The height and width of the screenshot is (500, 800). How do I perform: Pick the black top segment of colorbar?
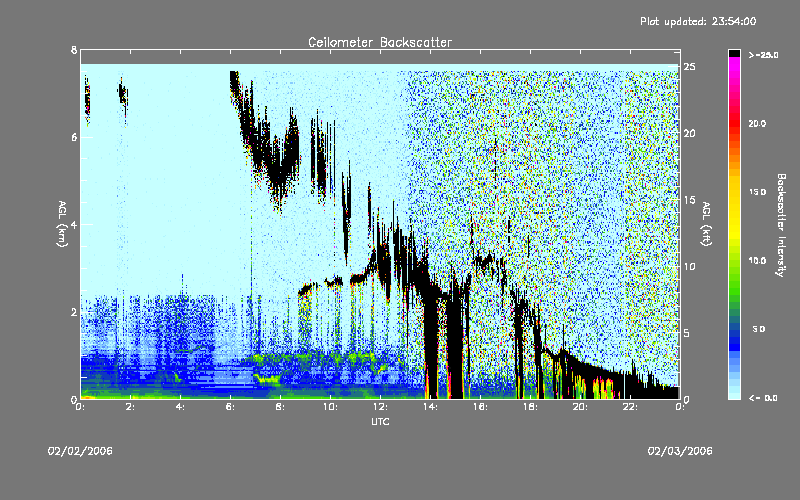[734, 53]
